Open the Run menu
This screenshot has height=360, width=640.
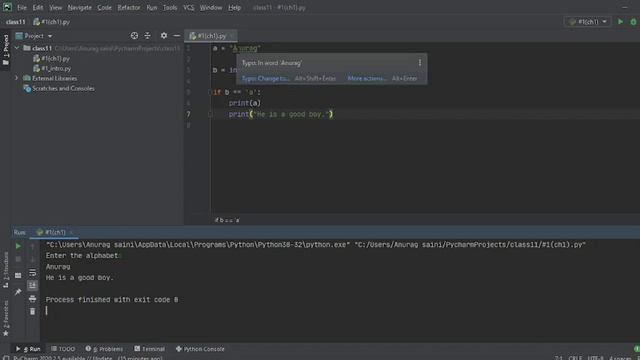pos(151,7)
